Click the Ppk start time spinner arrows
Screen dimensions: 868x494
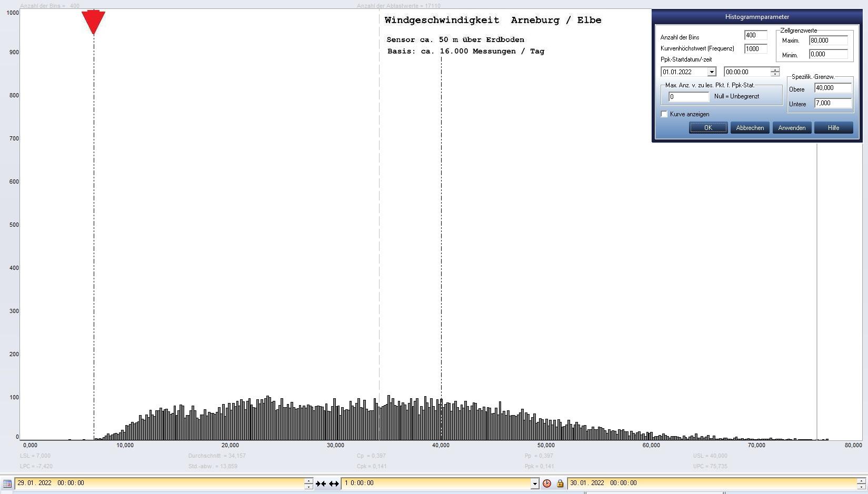[775, 72]
